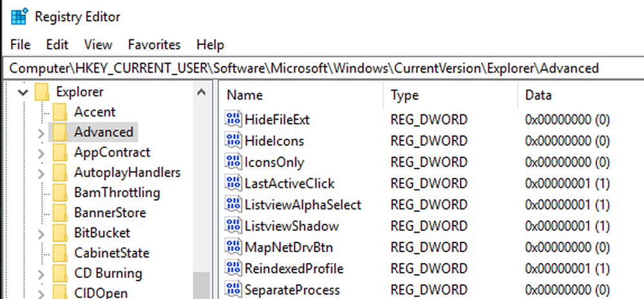Select the CabinetState key label
Screen dimensions: 644x299
[111, 253]
